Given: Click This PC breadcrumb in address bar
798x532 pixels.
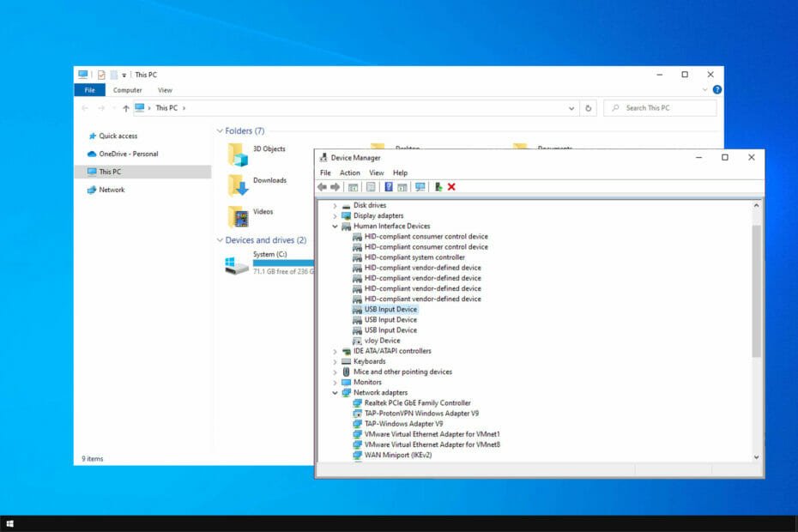Looking at the screenshot, I should click(166, 108).
